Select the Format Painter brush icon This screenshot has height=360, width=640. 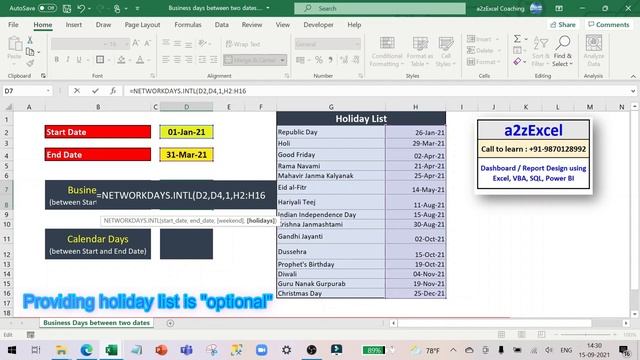click(x=30, y=63)
